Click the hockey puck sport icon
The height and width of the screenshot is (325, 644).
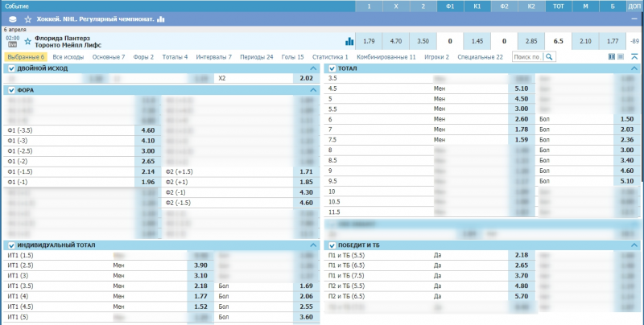click(12, 19)
